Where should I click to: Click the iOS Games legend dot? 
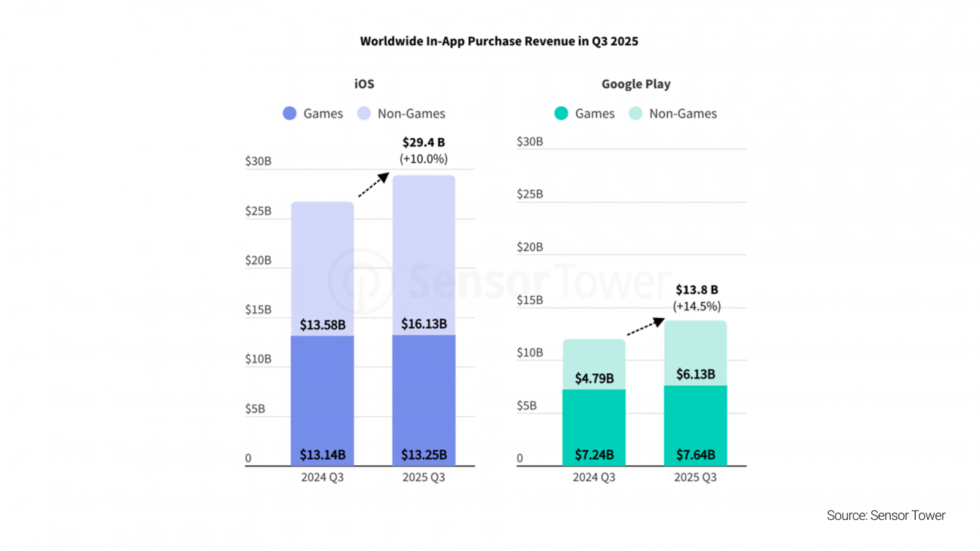point(290,113)
